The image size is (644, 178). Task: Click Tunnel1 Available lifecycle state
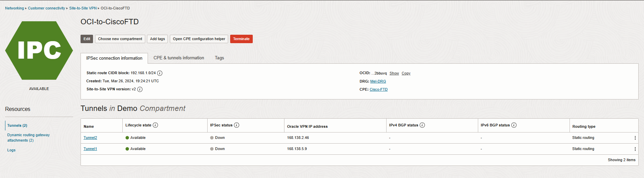click(x=135, y=149)
